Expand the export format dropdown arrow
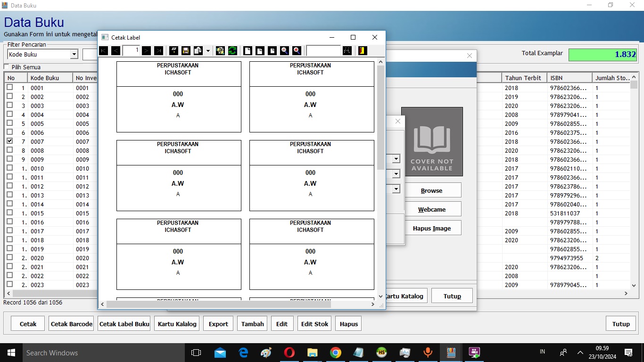The height and width of the screenshot is (362, 644). [x=208, y=50]
